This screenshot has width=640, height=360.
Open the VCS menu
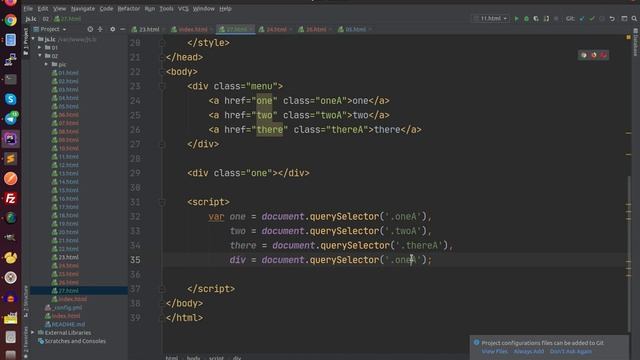[x=183, y=9]
